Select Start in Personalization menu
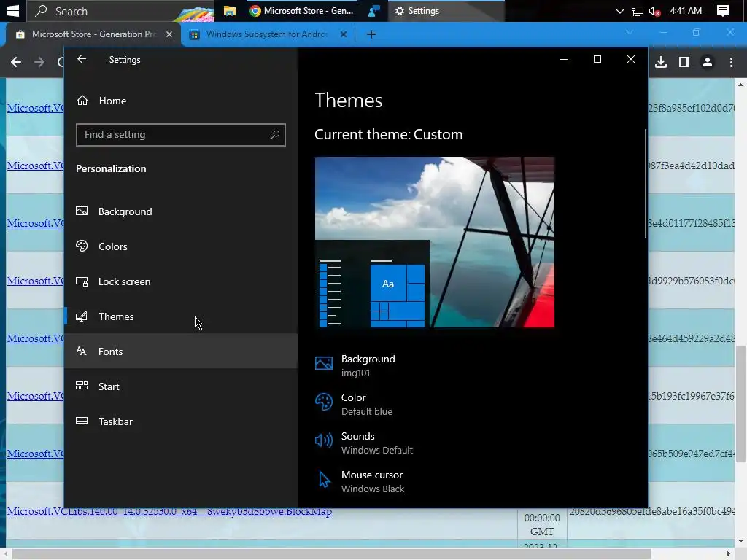The height and width of the screenshot is (560, 747). pyautogui.click(x=181, y=386)
